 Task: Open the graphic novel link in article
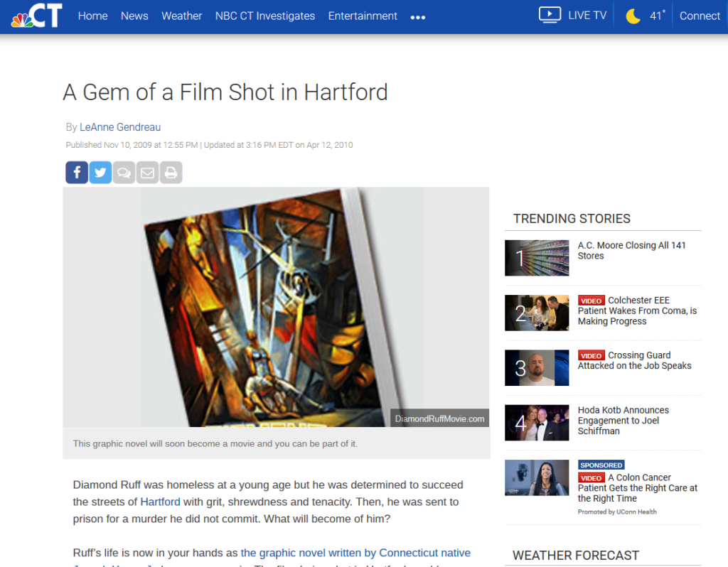point(355,553)
